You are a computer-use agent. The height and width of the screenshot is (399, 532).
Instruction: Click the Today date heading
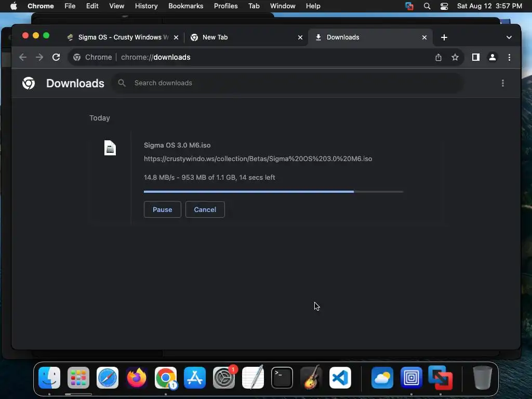click(x=99, y=118)
